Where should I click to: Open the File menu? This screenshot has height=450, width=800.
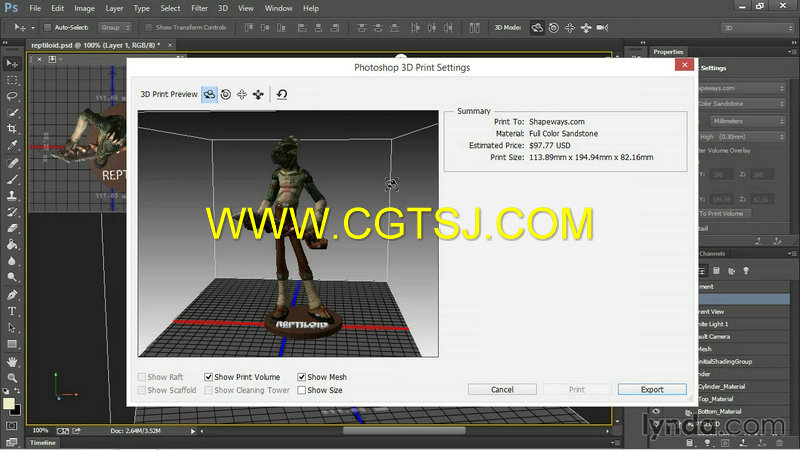pos(35,8)
